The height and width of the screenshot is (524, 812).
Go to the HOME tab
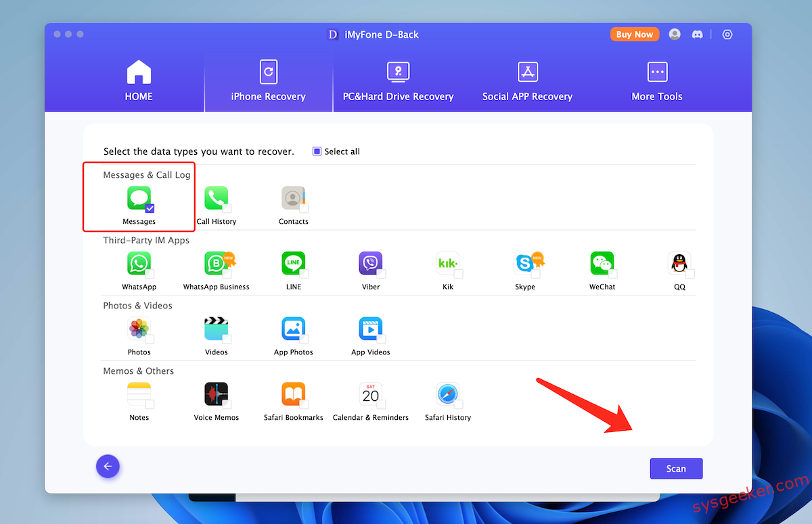click(139, 81)
